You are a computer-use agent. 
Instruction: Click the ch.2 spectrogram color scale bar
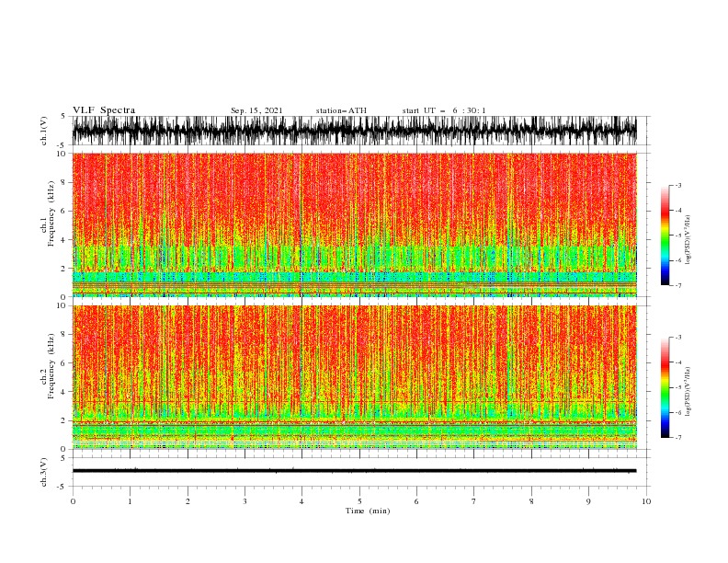(665, 387)
